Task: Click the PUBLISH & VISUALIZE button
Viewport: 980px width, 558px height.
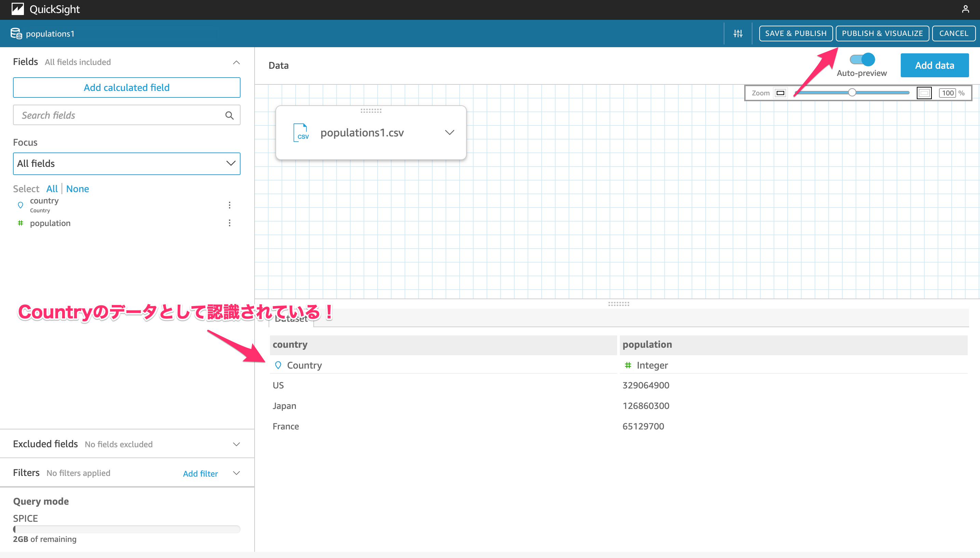Action: pos(882,34)
